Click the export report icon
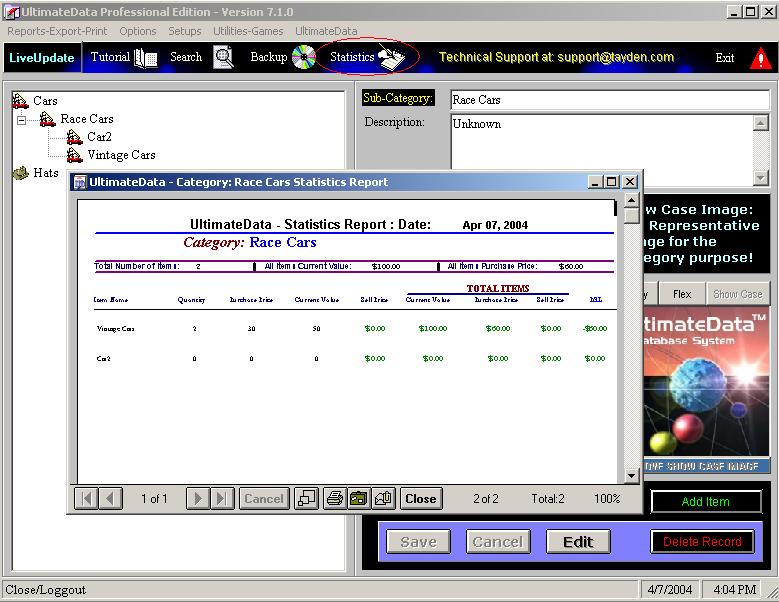Screen dimensions: 779x602 coord(358,498)
